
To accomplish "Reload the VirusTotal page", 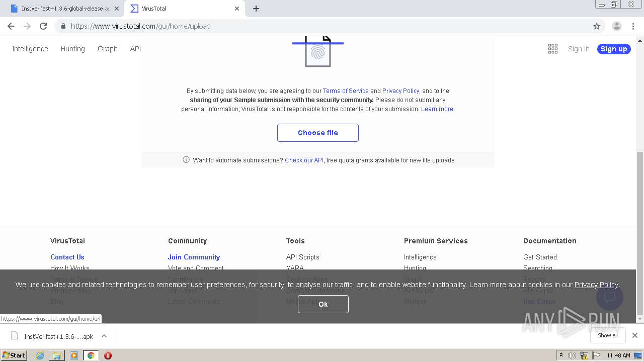I will [x=43, y=26].
